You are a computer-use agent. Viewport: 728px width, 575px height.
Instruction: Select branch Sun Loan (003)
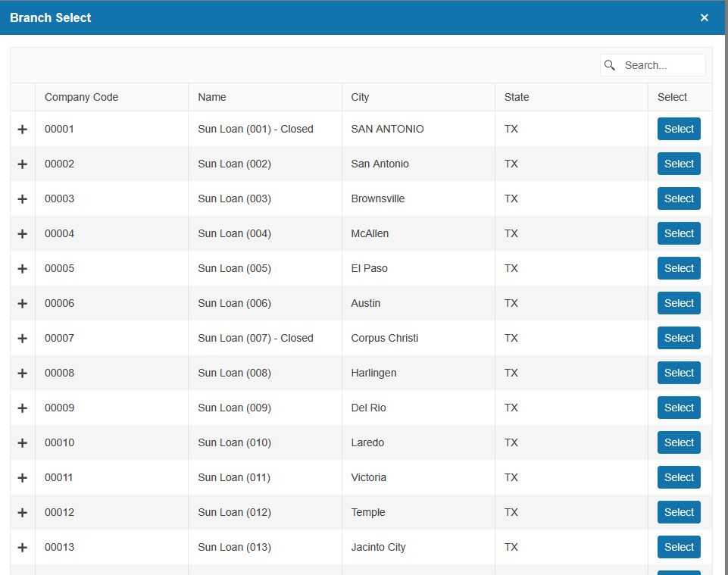679,198
